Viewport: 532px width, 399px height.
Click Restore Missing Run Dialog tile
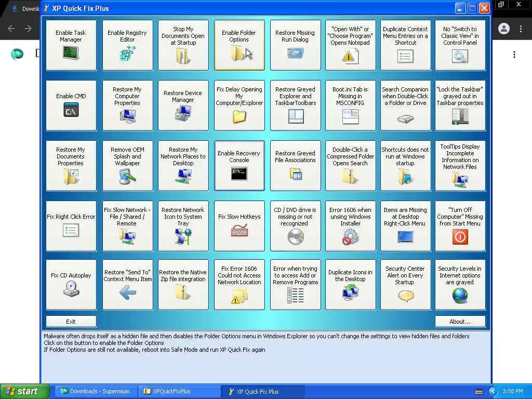pyautogui.click(x=295, y=45)
